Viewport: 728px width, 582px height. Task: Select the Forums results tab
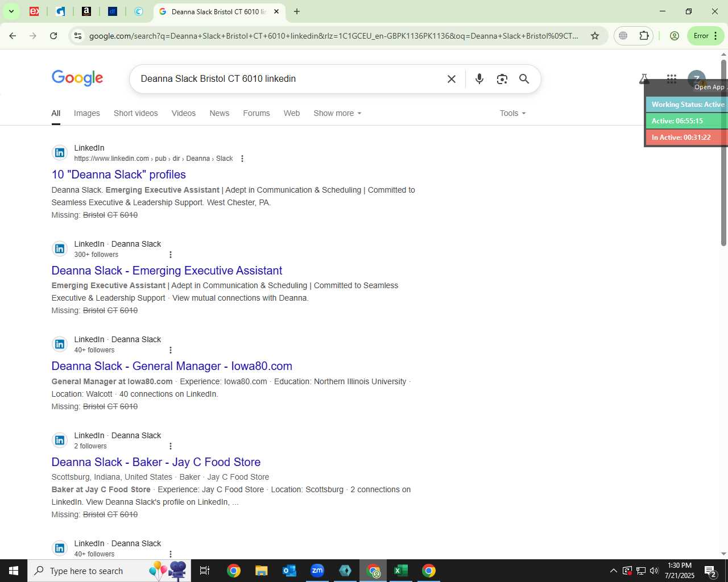257,113
